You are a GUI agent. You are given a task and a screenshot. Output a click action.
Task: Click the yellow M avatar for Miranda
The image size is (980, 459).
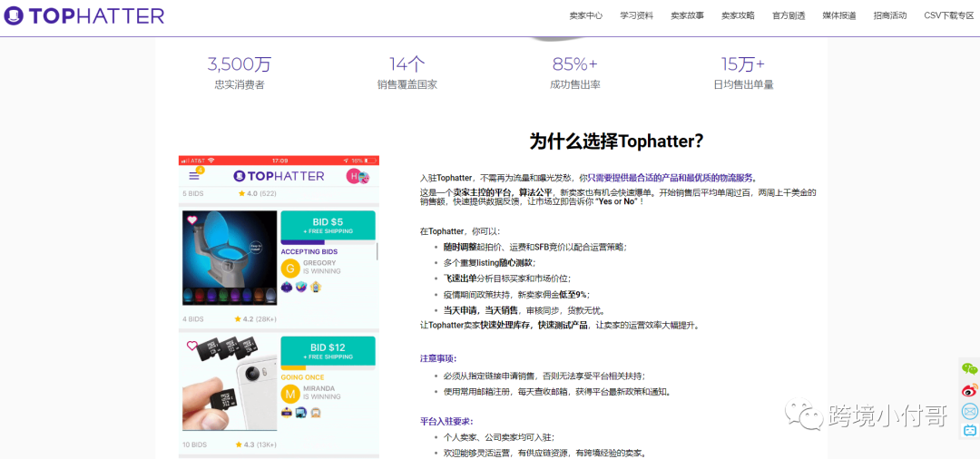(x=290, y=393)
